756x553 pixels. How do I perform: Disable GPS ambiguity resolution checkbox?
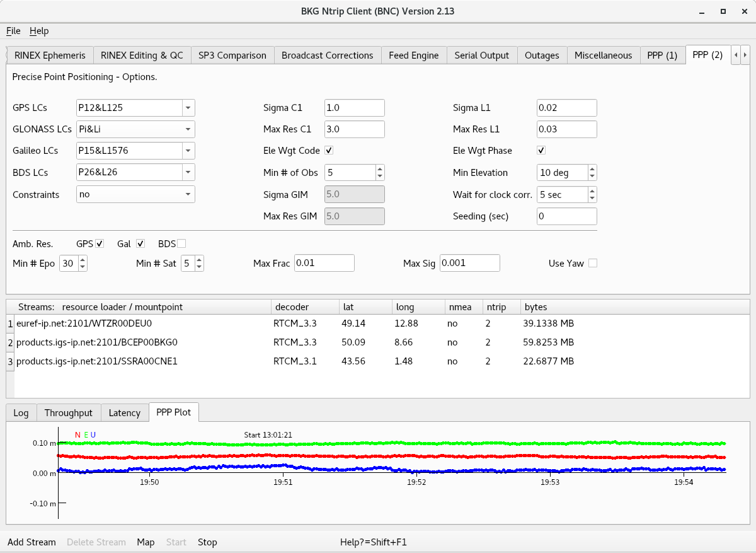pos(100,243)
